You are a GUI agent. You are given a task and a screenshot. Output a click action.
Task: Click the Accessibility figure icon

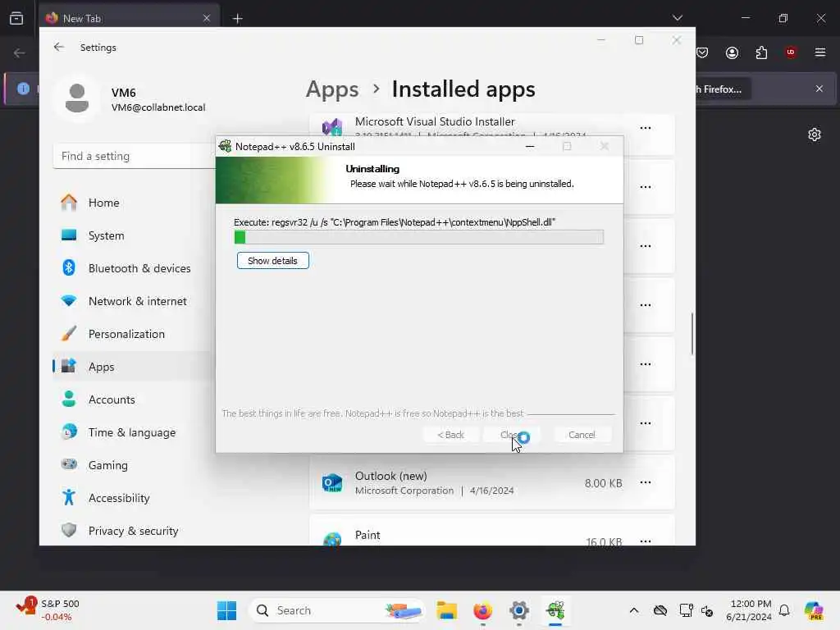tap(69, 497)
